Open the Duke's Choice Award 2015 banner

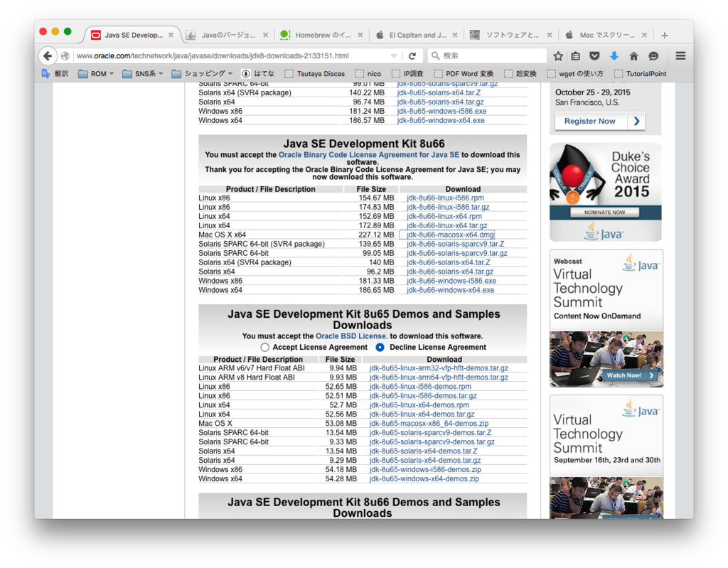click(606, 192)
